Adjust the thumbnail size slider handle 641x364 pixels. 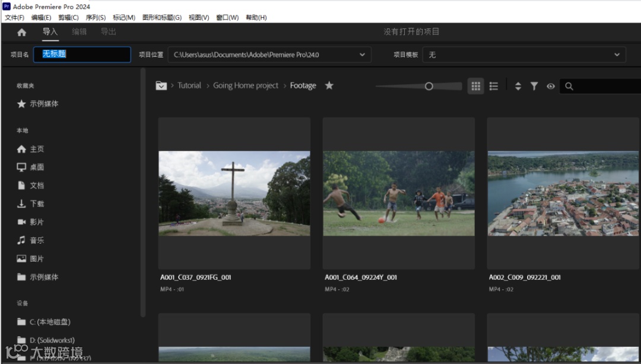click(429, 86)
